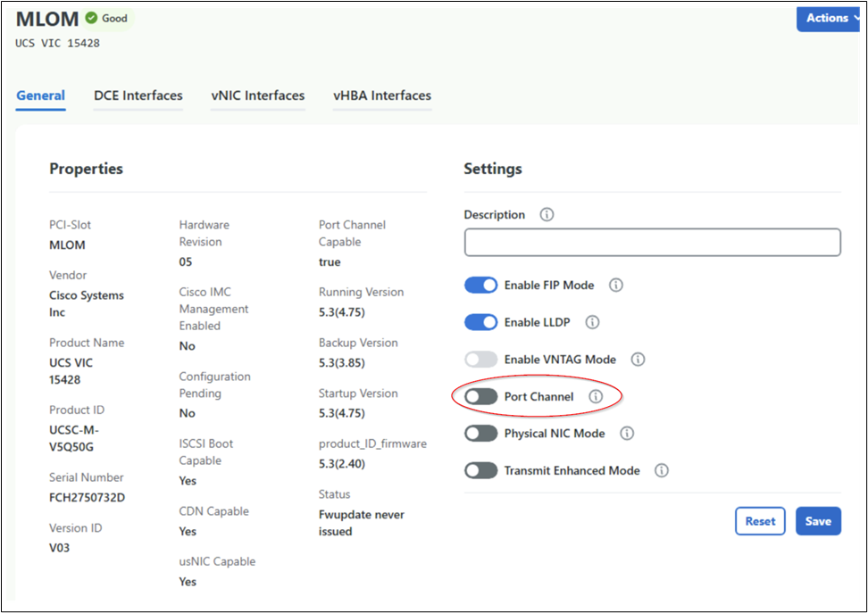Click info icon for Transmit Enhanced Mode
Viewport: 868px width, 613px height.
tap(662, 470)
